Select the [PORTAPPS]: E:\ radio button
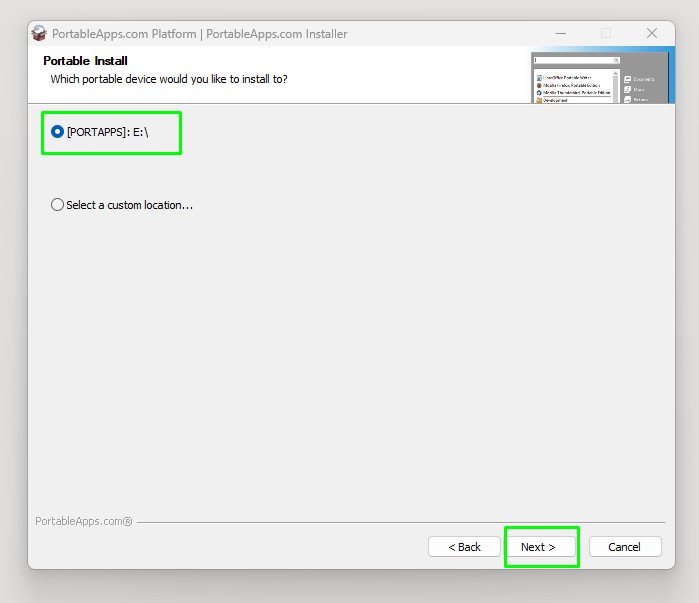The height and width of the screenshot is (603, 699). [x=57, y=132]
